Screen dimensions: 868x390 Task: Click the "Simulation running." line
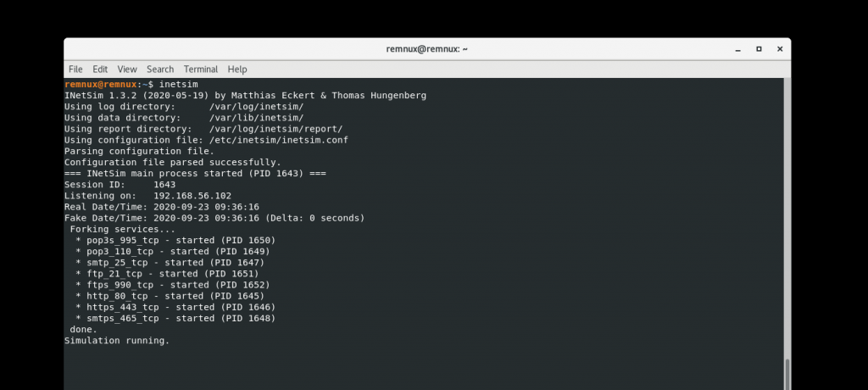click(x=117, y=340)
